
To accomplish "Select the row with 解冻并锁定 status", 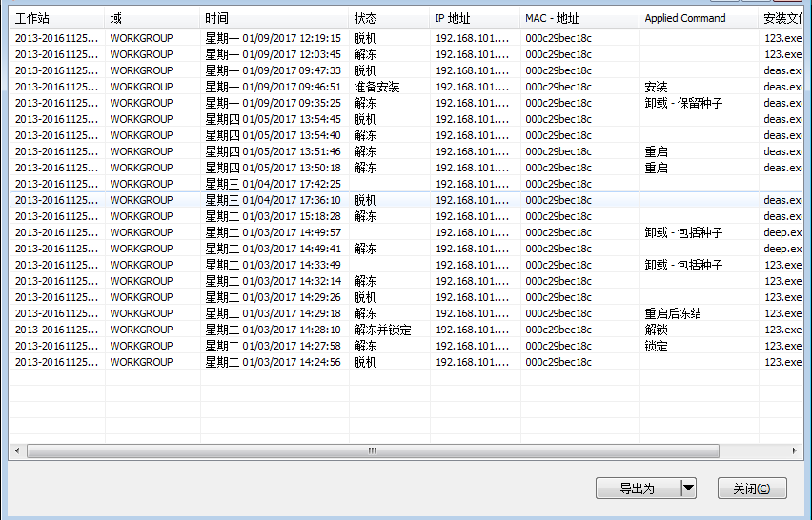I will click(381, 330).
